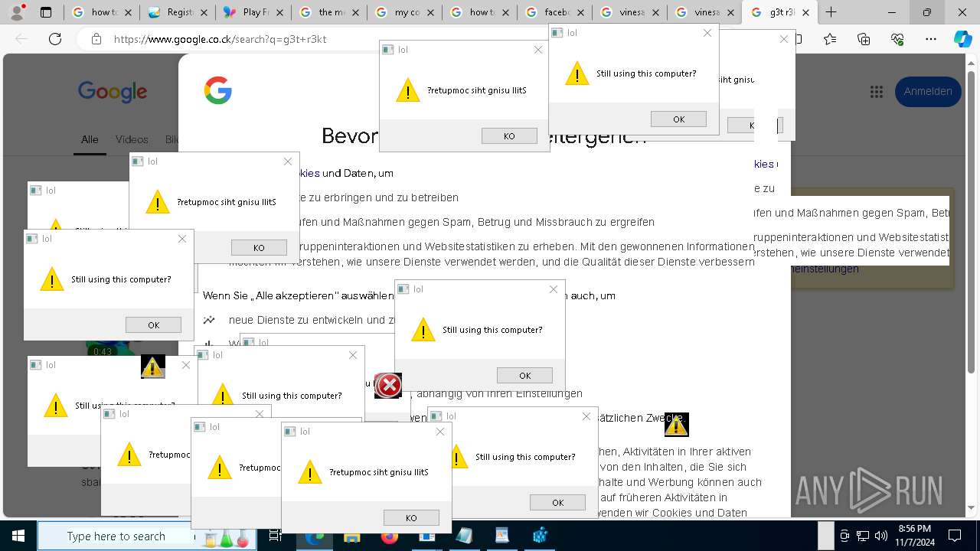Open Google apps grid icon

[877, 92]
